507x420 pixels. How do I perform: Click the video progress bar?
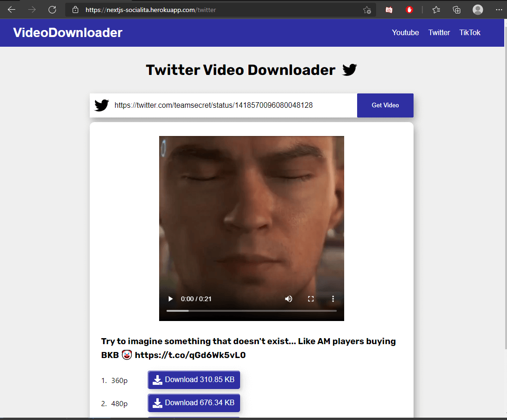pyautogui.click(x=252, y=311)
